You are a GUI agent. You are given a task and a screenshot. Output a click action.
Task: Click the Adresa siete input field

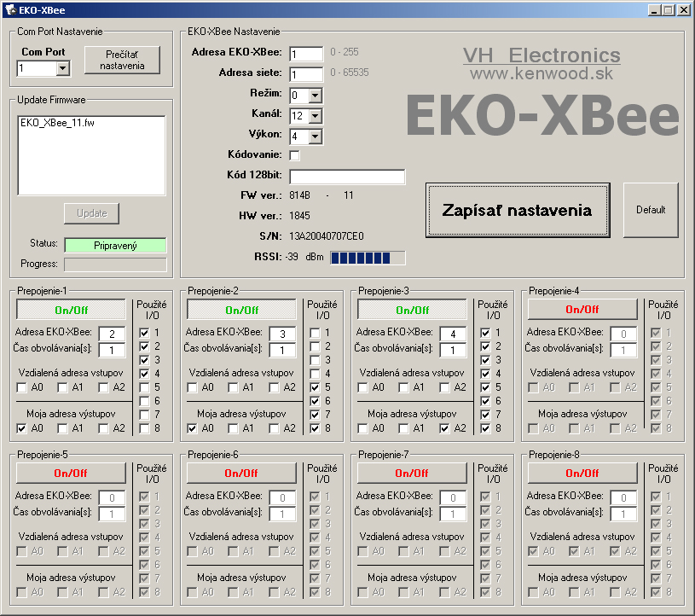pyautogui.click(x=306, y=74)
